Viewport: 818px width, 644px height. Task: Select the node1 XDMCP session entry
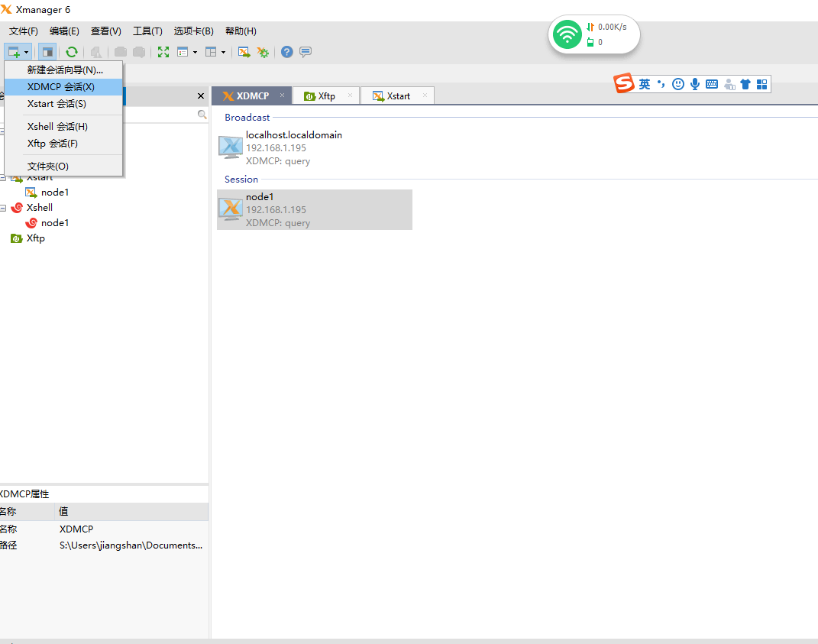(x=315, y=210)
